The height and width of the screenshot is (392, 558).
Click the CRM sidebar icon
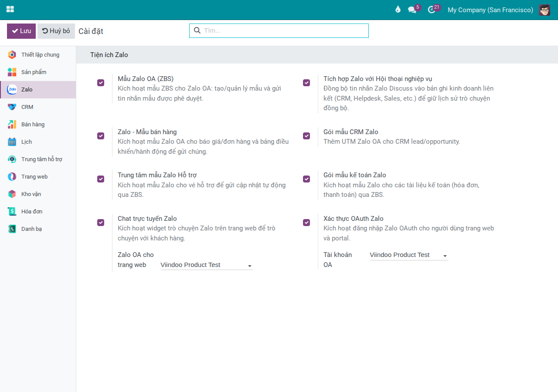click(x=12, y=107)
